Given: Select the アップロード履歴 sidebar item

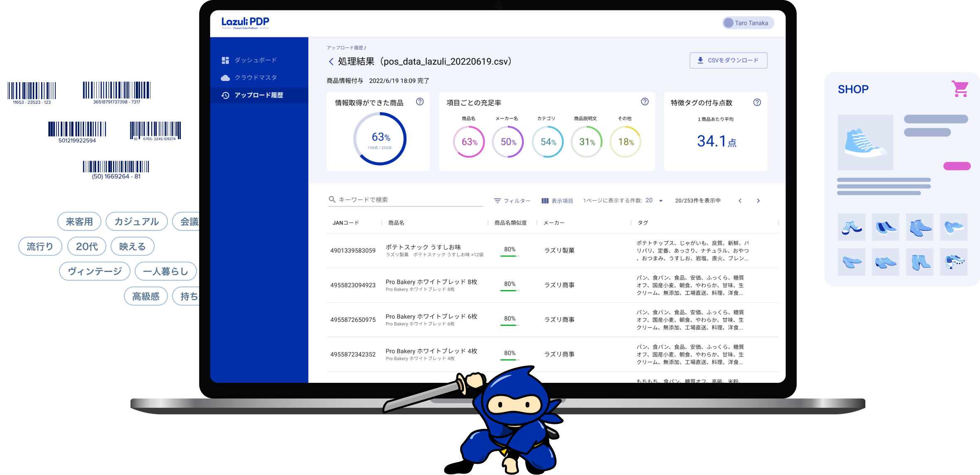Looking at the screenshot, I should pos(258,95).
